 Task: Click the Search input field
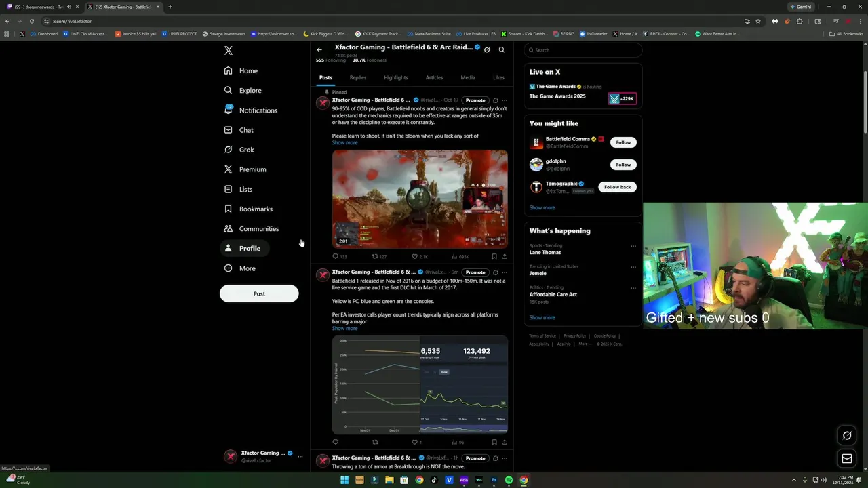click(583, 50)
